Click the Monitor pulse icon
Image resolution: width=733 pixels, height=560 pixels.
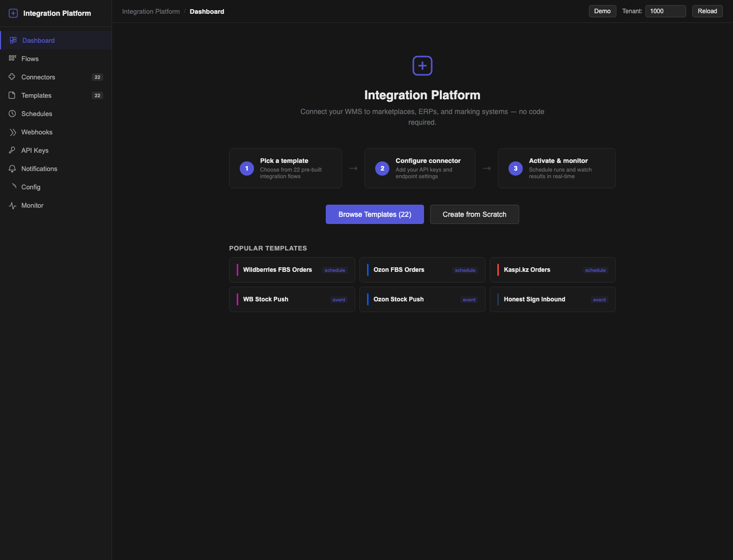(x=12, y=205)
